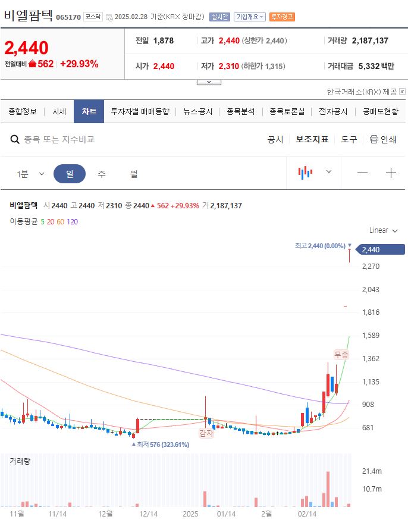Viewport: 408px width, 532px height.
Task: Open the chart type dropdown arrow
Action: (x=329, y=171)
